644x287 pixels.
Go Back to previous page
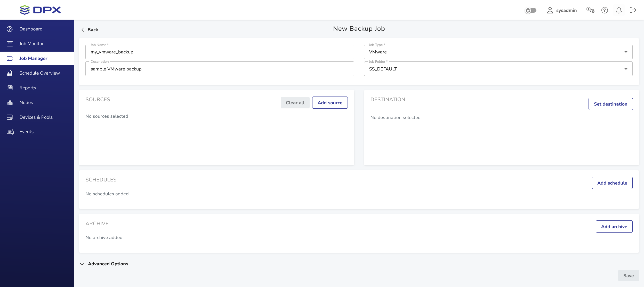[x=90, y=30]
